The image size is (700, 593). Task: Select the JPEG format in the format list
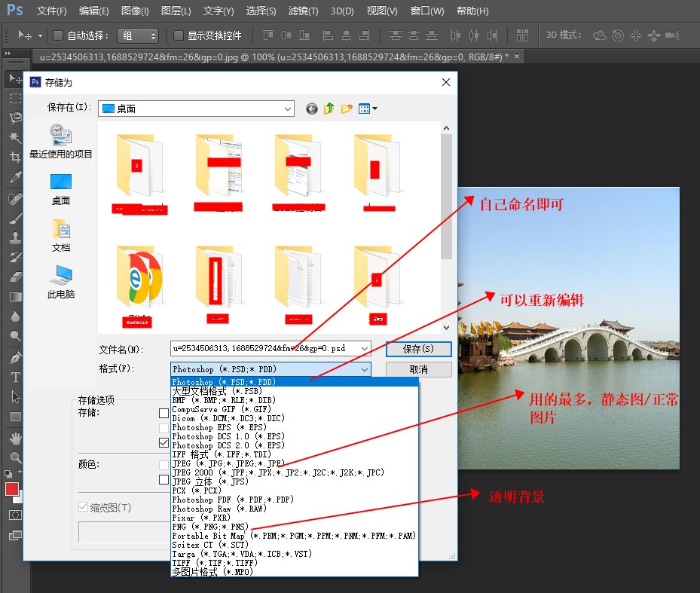click(x=226, y=463)
